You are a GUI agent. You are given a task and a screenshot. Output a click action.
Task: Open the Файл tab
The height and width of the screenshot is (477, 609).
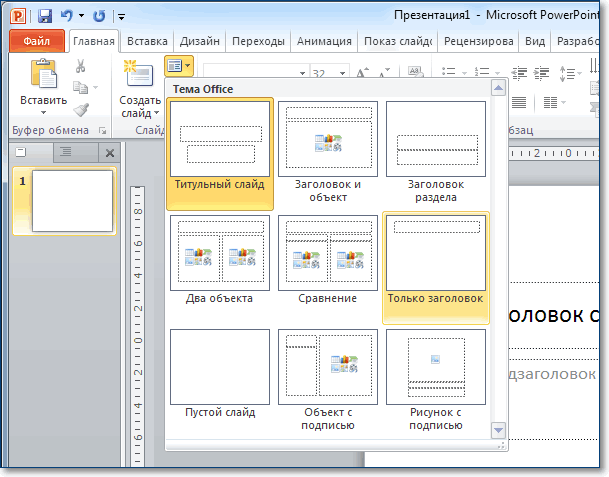[37, 41]
